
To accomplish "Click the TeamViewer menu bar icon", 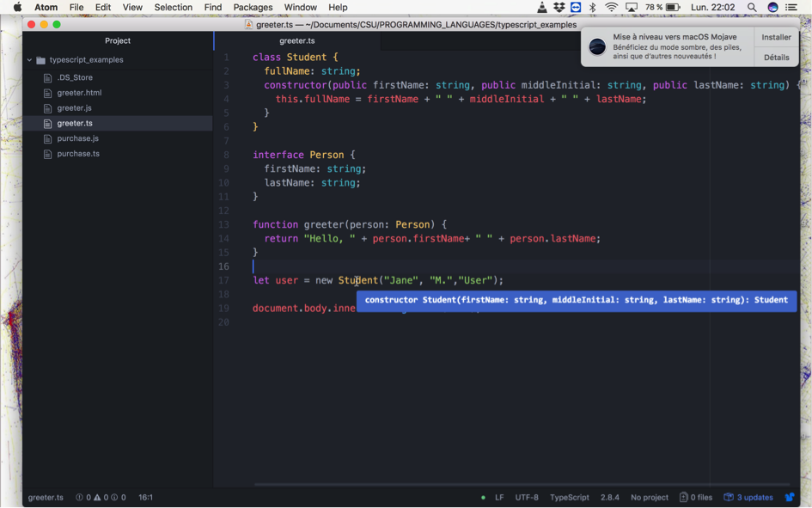I will 576,7.
